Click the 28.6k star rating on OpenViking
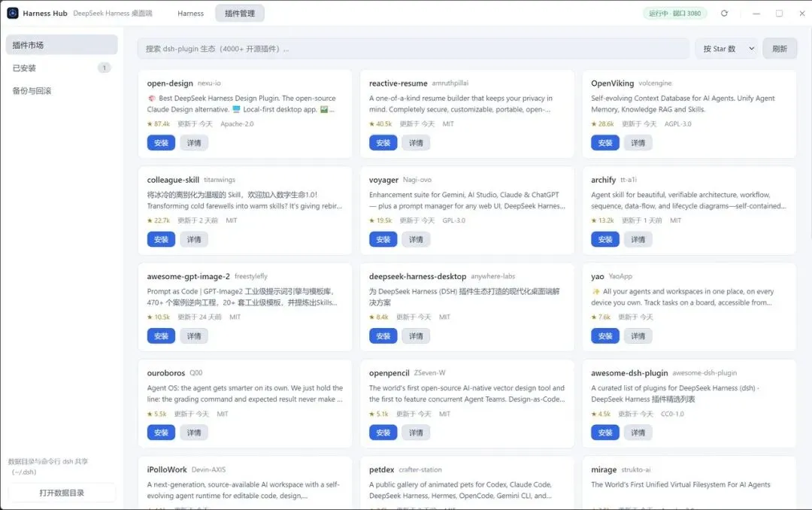The width and height of the screenshot is (812, 510). [603, 124]
